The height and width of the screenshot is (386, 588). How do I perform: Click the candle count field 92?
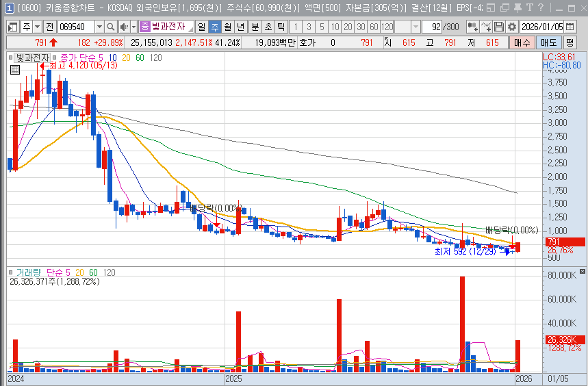pyautogui.click(x=432, y=27)
